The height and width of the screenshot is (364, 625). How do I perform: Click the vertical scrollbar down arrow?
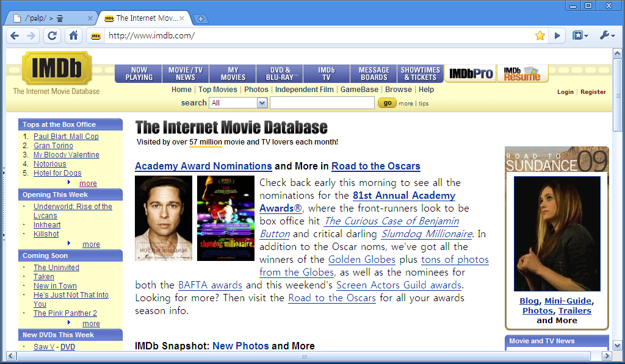617,345
